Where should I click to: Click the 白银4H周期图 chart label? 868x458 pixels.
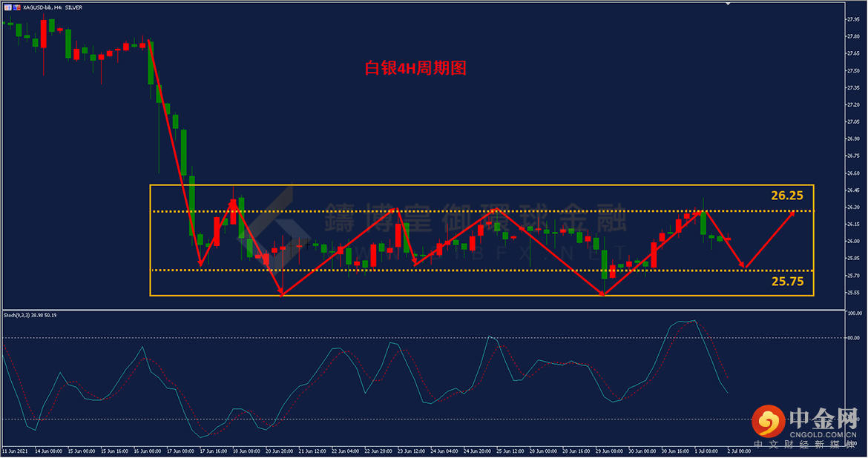[x=415, y=68]
